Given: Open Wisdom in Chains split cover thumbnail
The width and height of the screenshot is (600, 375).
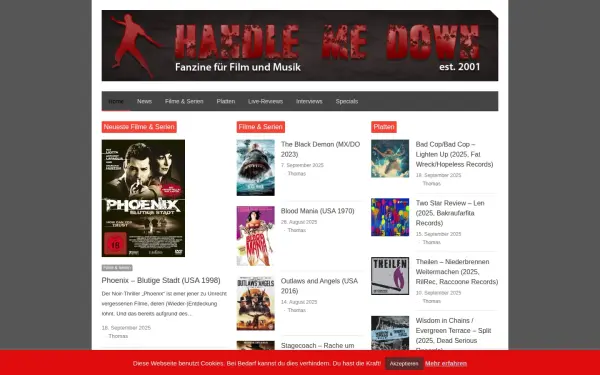Looking at the screenshot, I should pyautogui.click(x=390, y=333).
